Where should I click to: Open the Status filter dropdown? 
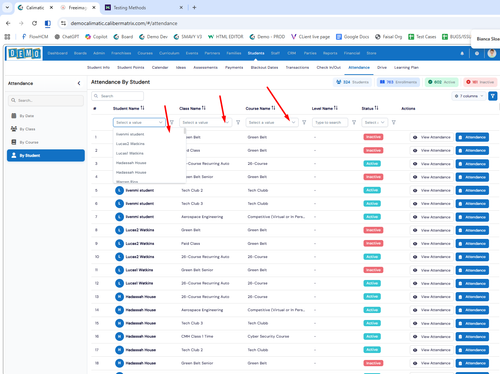[x=375, y=122]
